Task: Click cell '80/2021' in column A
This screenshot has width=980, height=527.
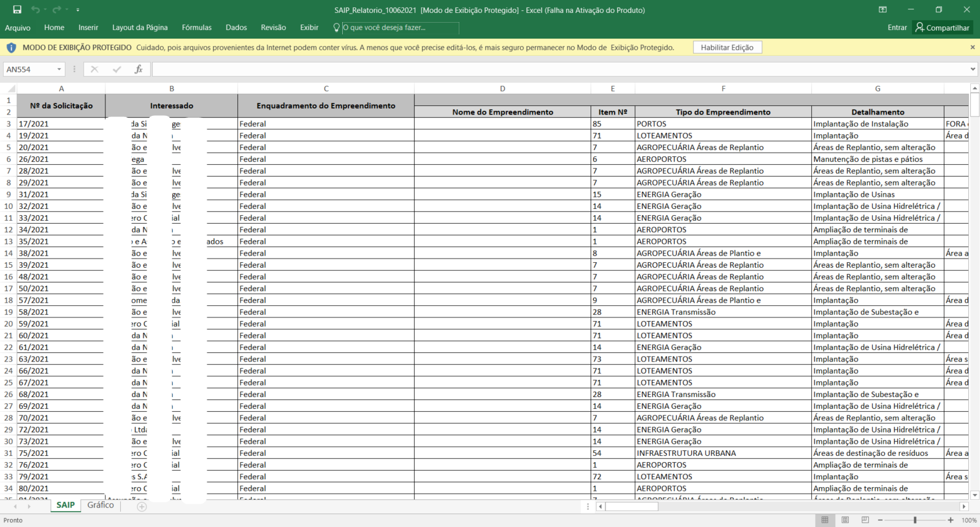Action: point(61,489)
